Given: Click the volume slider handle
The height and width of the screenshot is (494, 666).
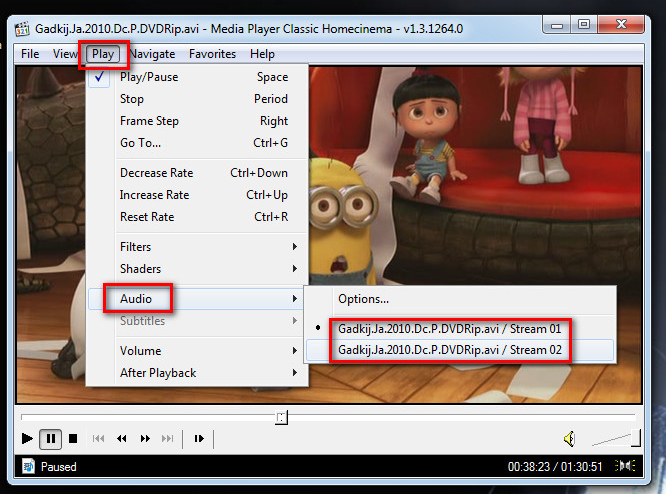Looking at the screenshot, I should tap(636, 438).
